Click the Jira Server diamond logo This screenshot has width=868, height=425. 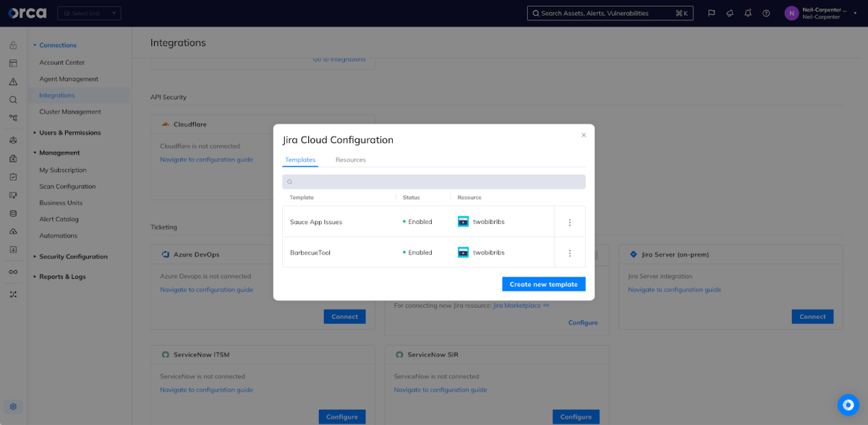click(633, 254)
